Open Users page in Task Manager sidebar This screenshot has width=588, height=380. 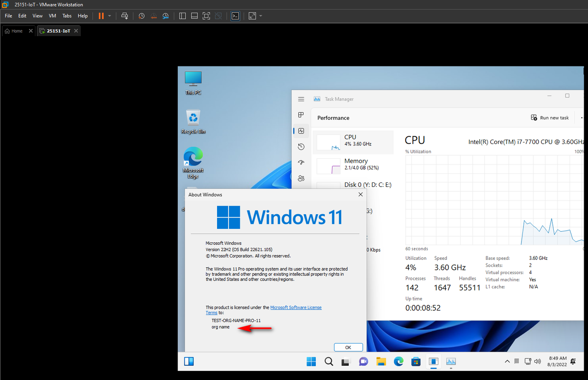coord(301,179)
